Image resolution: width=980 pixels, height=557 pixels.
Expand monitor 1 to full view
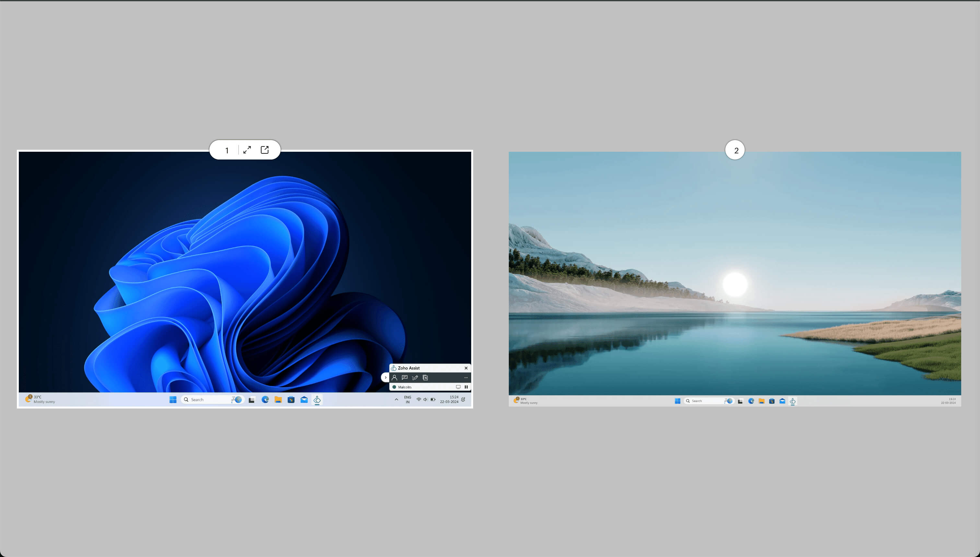click(247, 149)
